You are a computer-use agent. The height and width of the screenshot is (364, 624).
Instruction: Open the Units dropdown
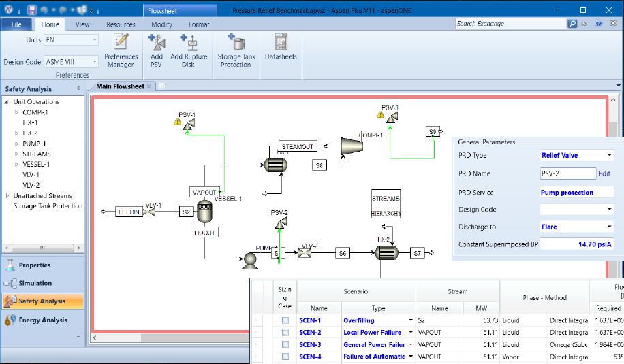(95, 39)
